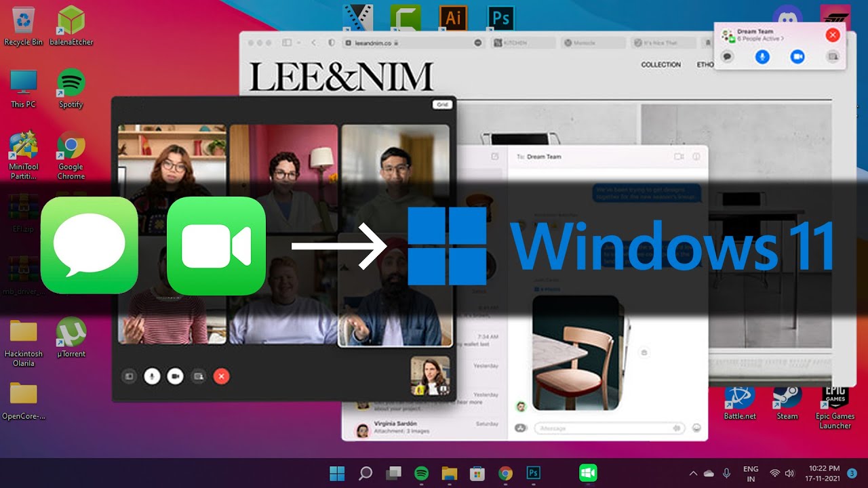This screenshot has height=488, width=868.
Task: Open the This PC desktop icon
Action: tap(23, 88)
